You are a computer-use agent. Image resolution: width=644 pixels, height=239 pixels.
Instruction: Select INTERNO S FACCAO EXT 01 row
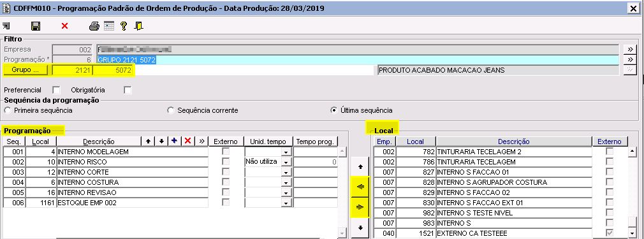coord(514,203)
